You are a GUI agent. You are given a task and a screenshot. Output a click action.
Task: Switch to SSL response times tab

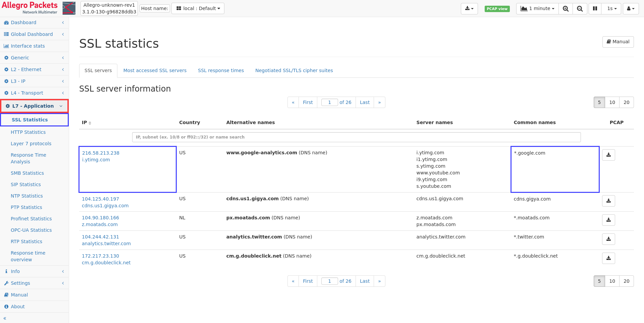pos(221,70)
